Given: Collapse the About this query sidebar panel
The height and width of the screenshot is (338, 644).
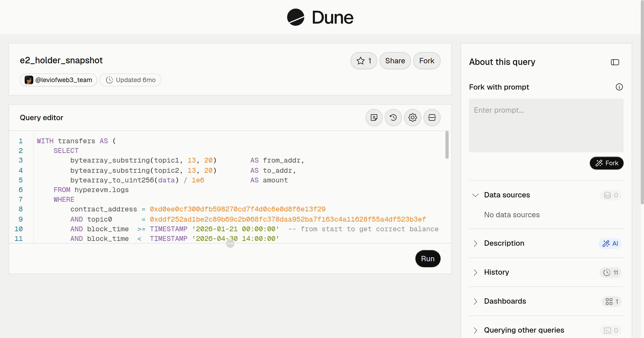Looking at the screenshot, I should coord(615,62).
